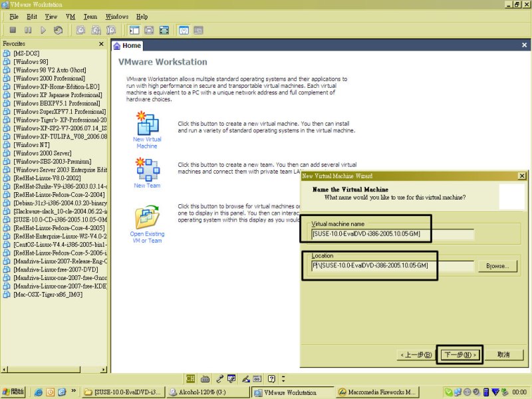Click the Console view toolbar icon
532x399 pixels.
(198, 30)
